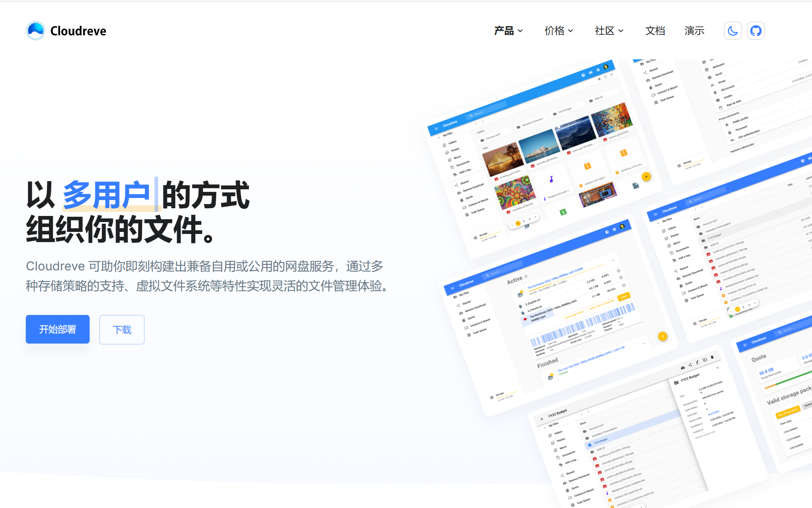Go to the 文档 page
812x508 pixels.
[x=655, y=31]
